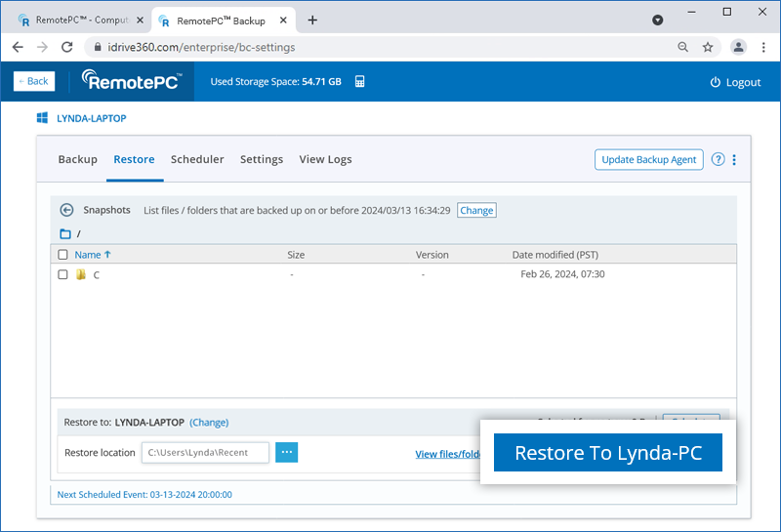Click the storage calculator icon
The height and width of the screenshot is (532, 781).
pos(360,82)
